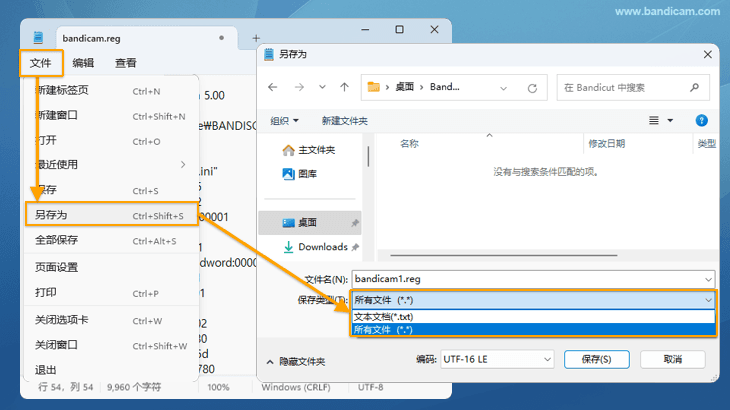Click 行 54, 列 54 status text

coord(66,387)
